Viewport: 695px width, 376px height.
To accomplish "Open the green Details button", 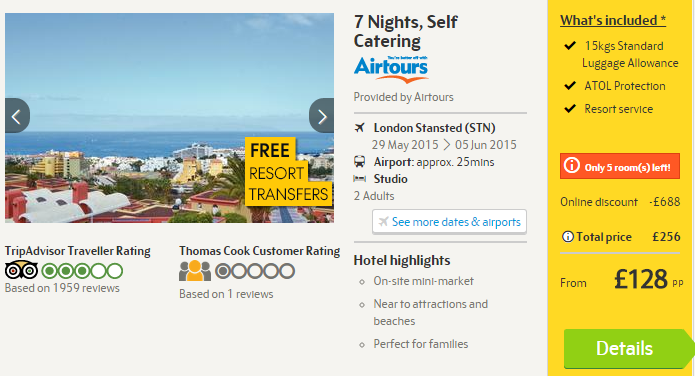I will [x=627, y=349].
